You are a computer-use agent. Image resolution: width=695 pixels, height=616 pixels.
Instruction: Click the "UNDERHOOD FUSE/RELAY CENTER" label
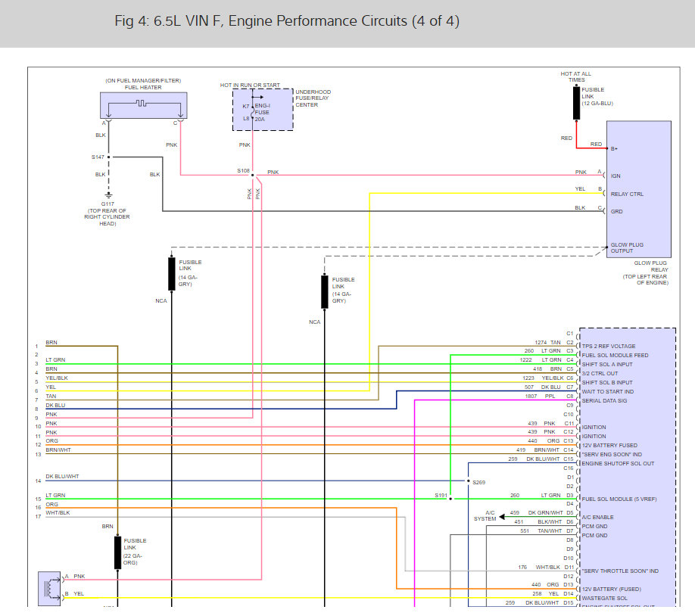point(313,98)
